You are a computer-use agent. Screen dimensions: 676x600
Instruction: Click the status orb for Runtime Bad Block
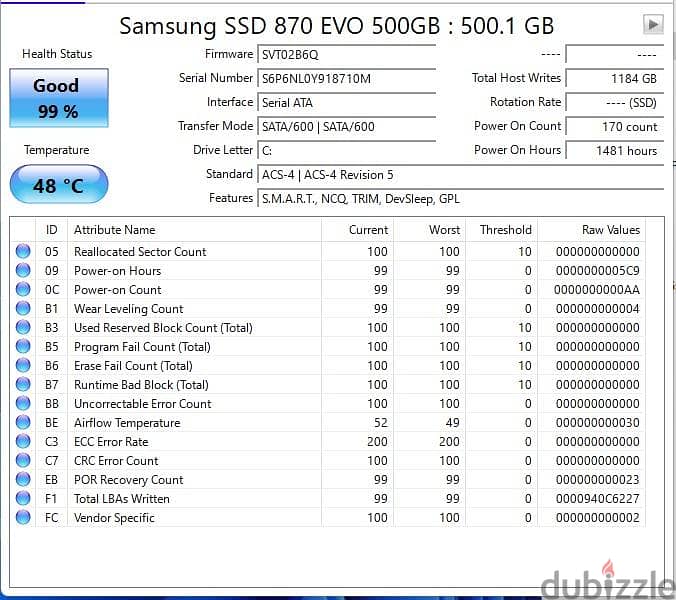(x=23, y=384)
